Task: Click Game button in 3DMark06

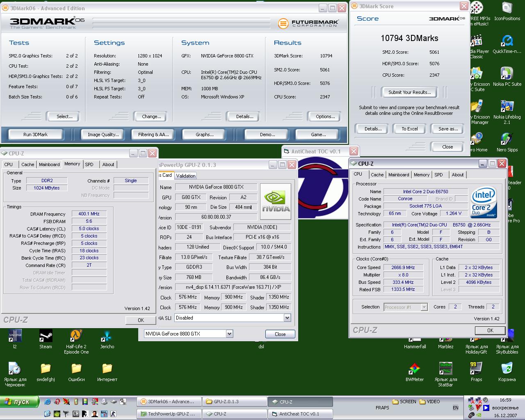Action: pos(318,135)
